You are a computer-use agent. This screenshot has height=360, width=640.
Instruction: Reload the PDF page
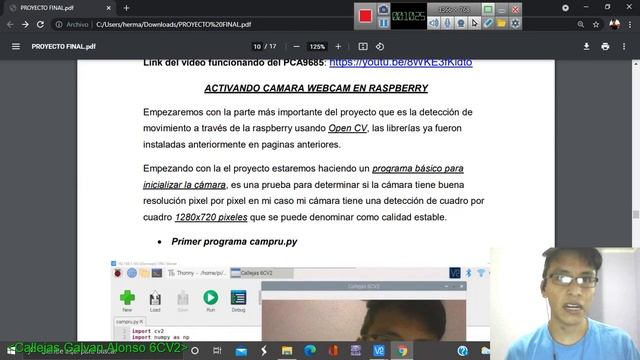click(40, 24)
